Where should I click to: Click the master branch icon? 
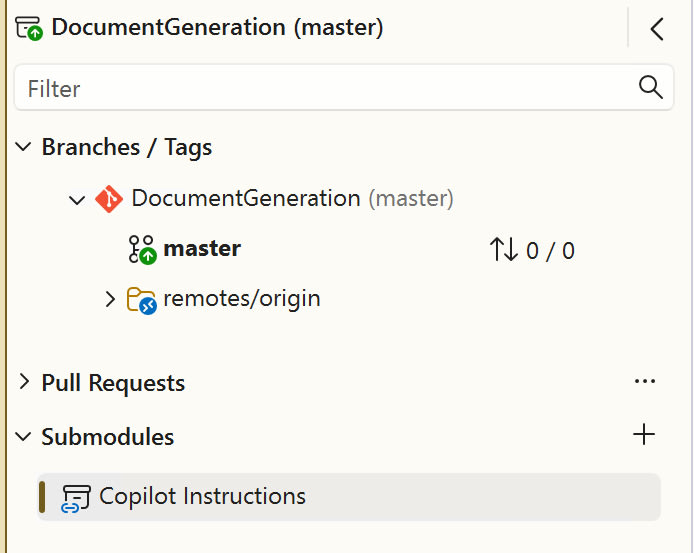tap(142, 250)
